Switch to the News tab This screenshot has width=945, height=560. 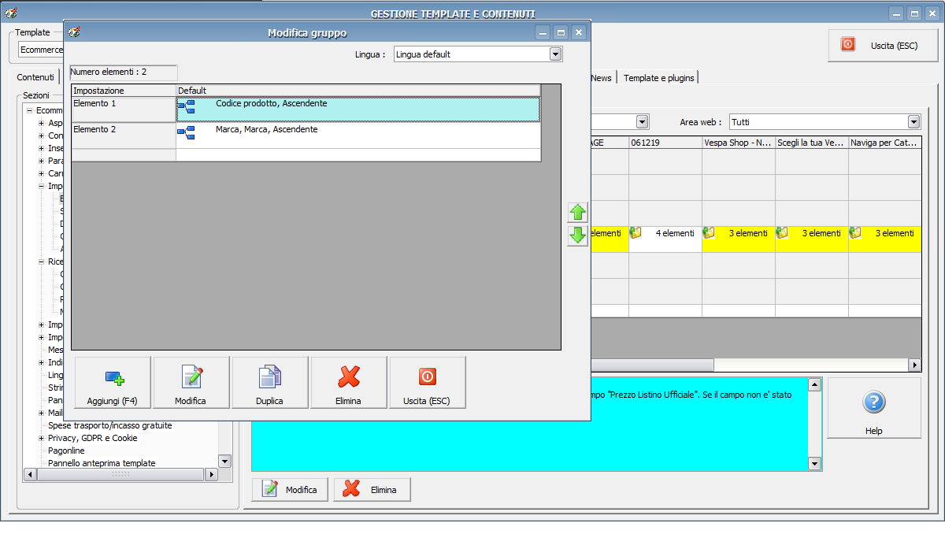pyautogui.click(x=602, y=78)
